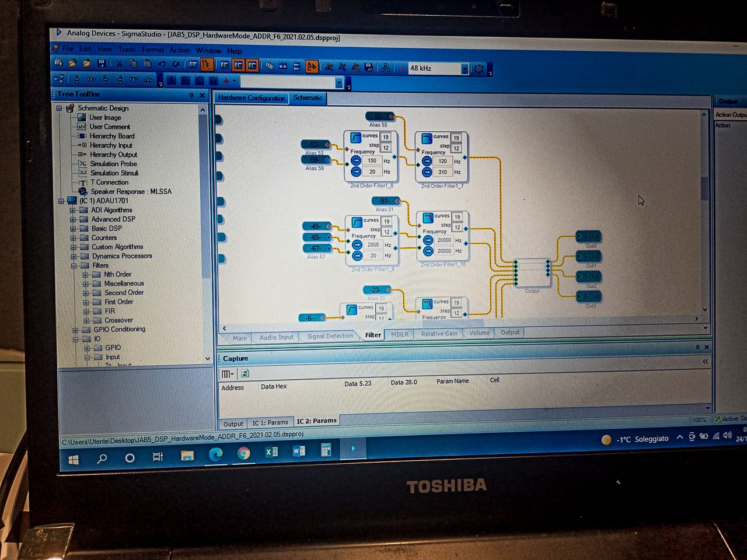Open Excel from the taskbar

(x=271, y=452)
